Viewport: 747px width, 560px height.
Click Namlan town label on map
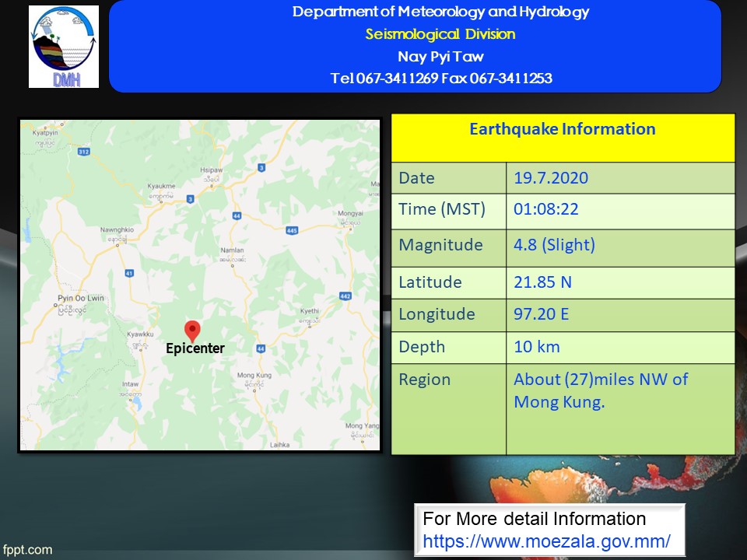tap(232, 250)
